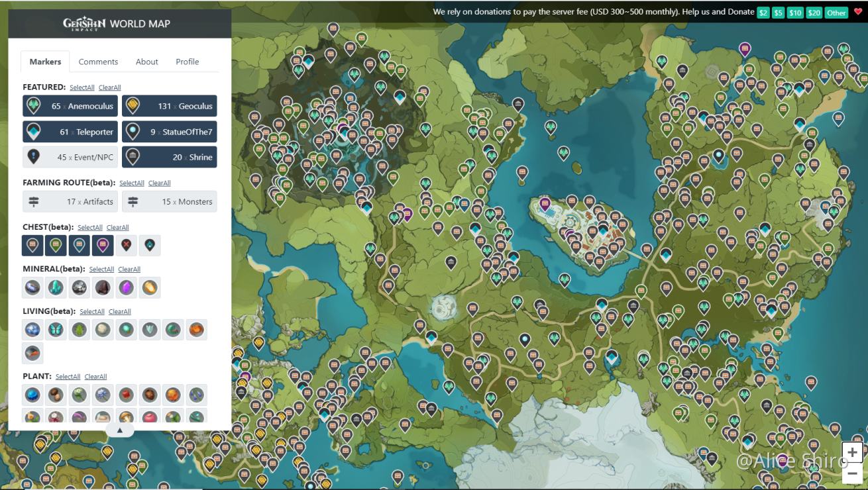Select the gray iron chunk mineral icon
868x490 pixels.
pyautogui.click(x=80, y=287)
